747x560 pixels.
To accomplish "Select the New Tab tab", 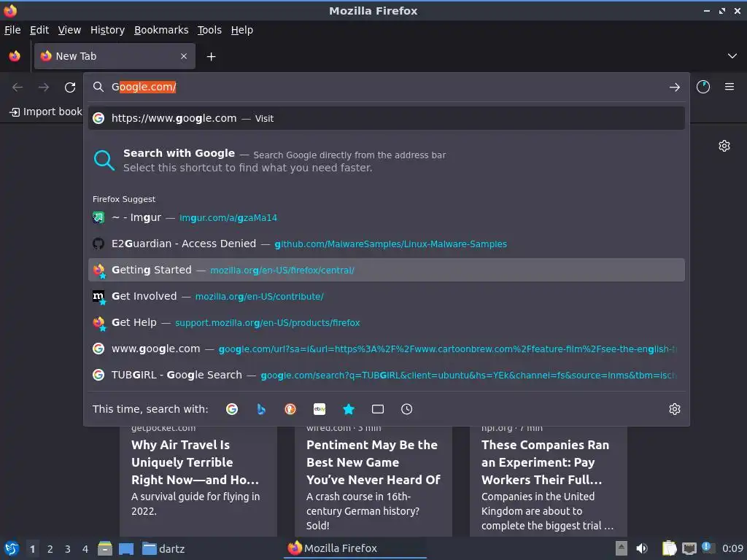I will pyautogui.click(x=115, y=56).
